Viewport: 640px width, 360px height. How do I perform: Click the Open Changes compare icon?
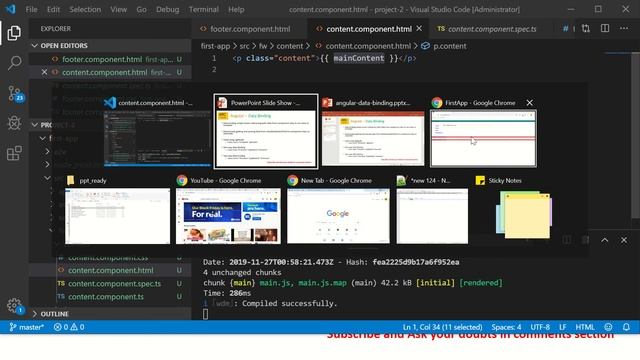586,29
